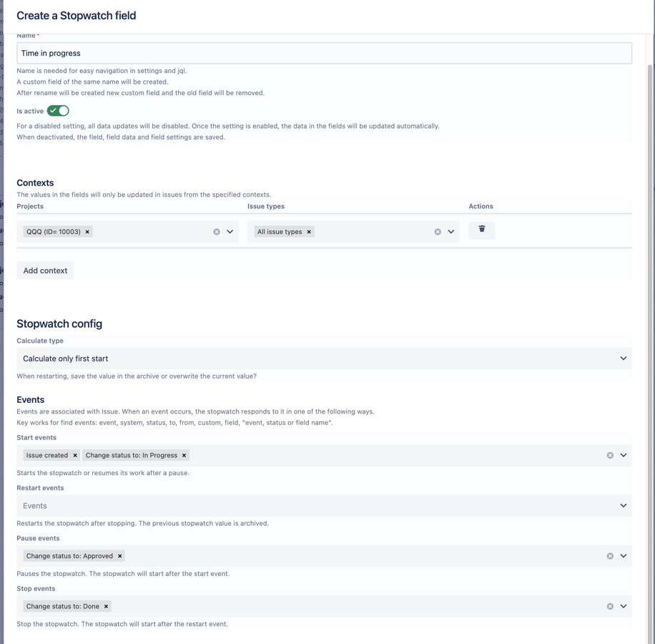The height and width of the screenshot is (644, 655).
Task: Clear all selected projects in Contexts
Action: click(x=217, y=232)
